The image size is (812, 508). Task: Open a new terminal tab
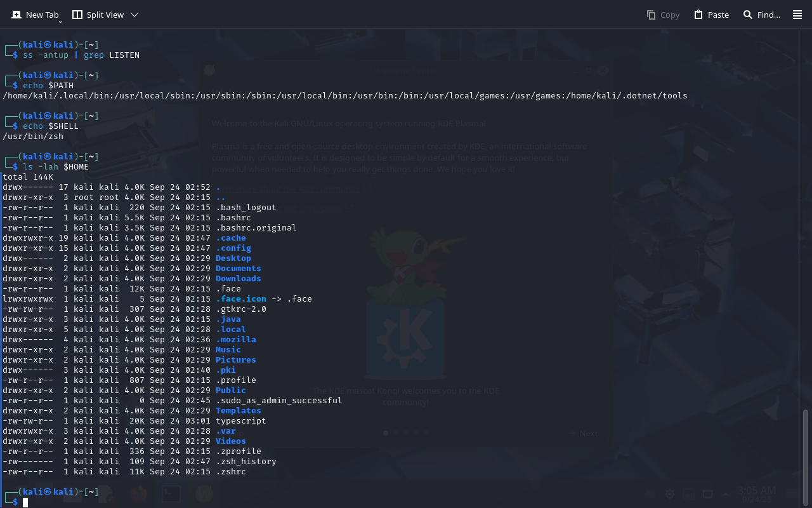click(35, 15)
